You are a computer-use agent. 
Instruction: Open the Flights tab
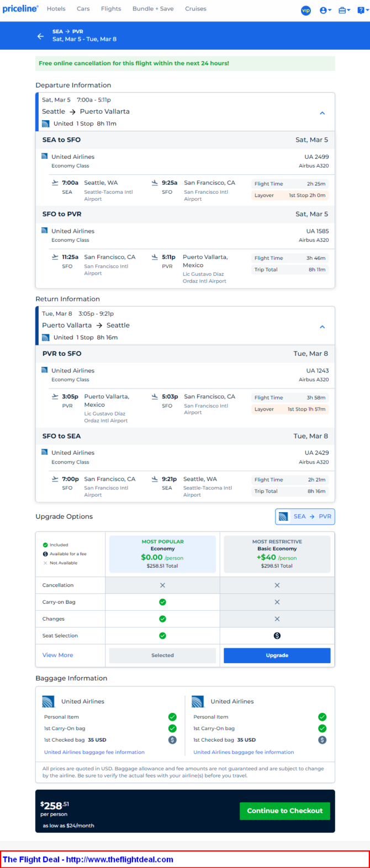(111, 9)
